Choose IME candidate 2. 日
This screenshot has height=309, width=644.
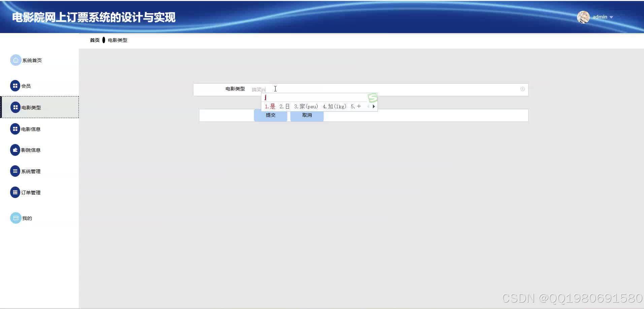click(x=285, y=107)
